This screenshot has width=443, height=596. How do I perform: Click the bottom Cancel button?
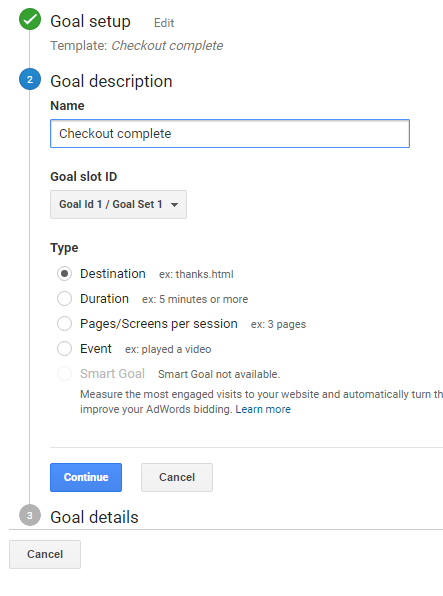click(45, 554)
